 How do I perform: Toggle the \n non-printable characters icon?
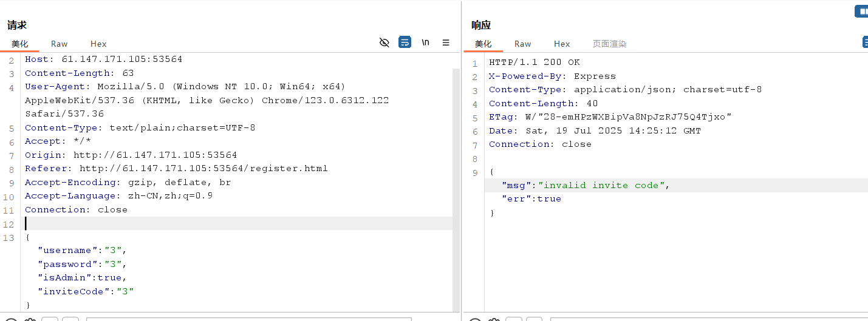[x=425, y=42]
